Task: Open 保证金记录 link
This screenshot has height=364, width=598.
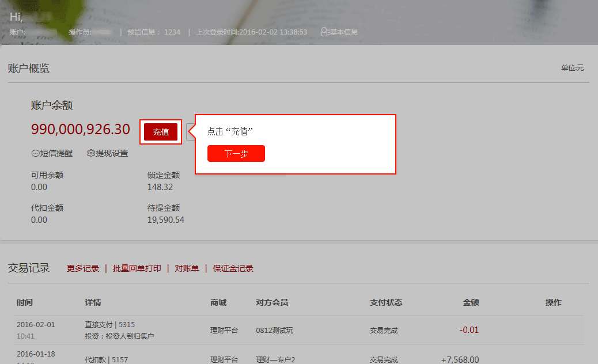Action: click(233, 268)
